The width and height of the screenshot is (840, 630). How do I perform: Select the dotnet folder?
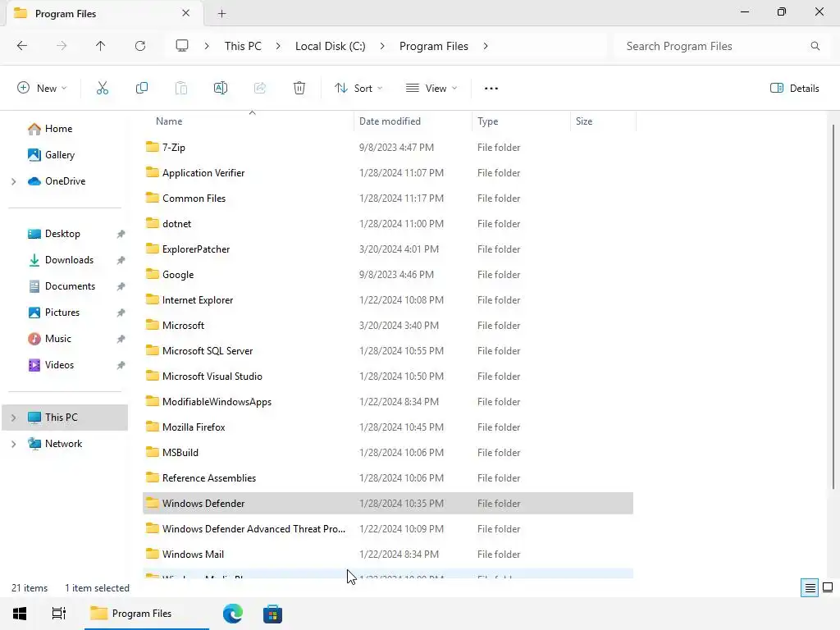(388, 224)
